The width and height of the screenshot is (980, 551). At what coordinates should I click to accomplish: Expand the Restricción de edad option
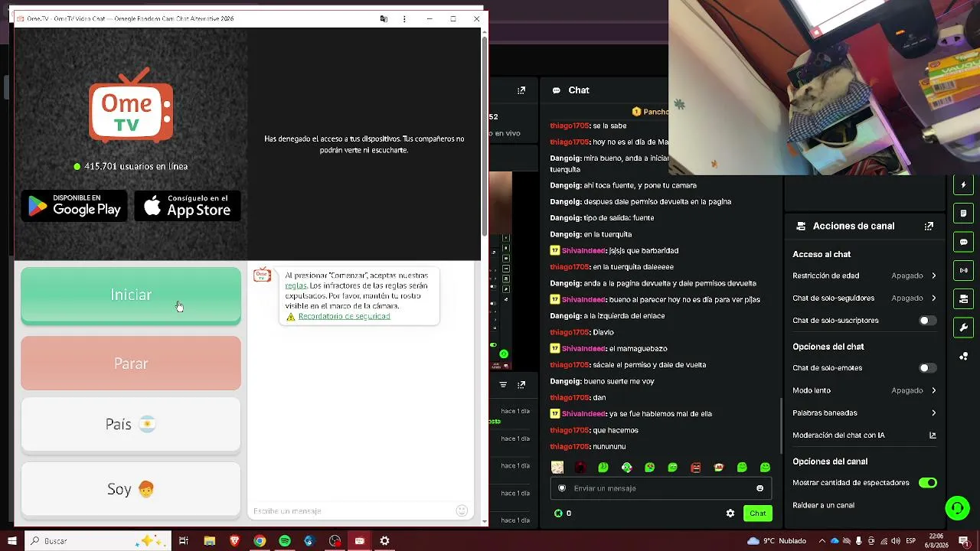864,275
